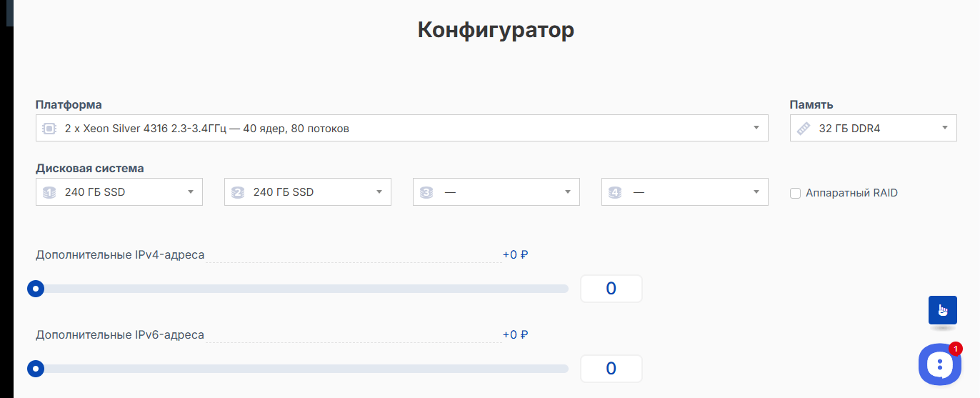
Task: Click the disk 2 icon
Action: pos(238,192)
